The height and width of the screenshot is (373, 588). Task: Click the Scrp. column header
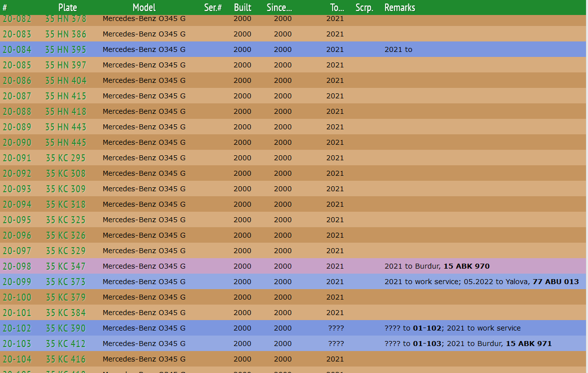pyautogui.click(x=365, y=7)
